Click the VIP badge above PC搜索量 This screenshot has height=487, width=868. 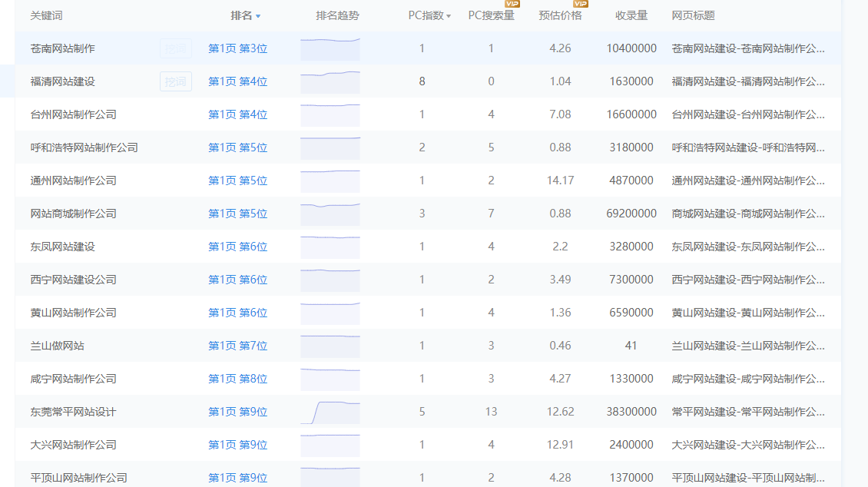(512, 4)
